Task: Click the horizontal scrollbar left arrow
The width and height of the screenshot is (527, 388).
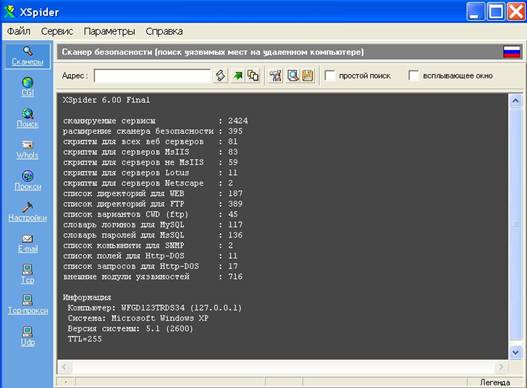Action: (x=65, y=366)
